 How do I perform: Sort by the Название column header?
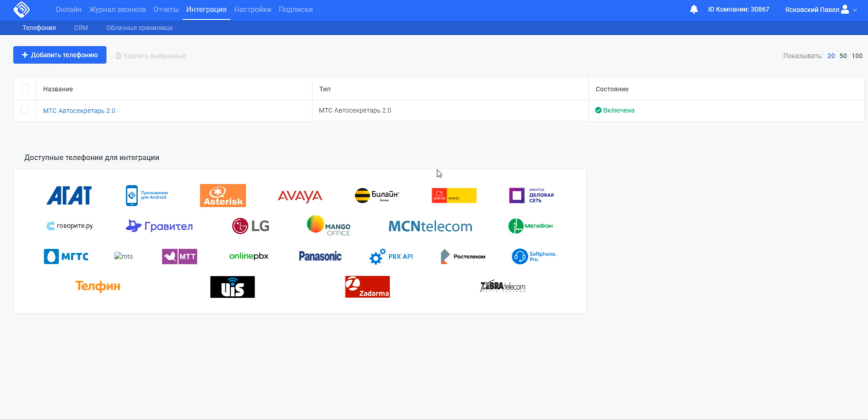(58, 89)
